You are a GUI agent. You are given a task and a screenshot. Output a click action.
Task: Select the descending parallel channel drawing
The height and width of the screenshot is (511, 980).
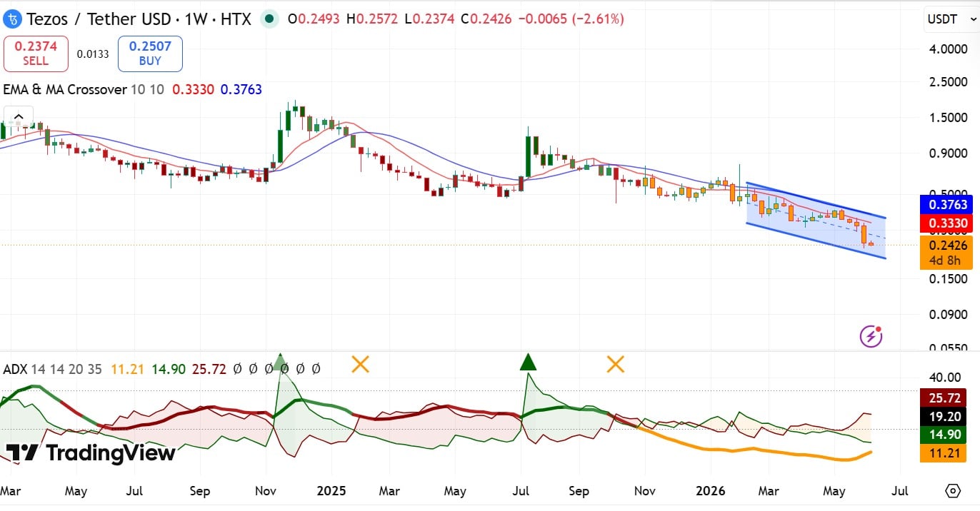(816, 221)
